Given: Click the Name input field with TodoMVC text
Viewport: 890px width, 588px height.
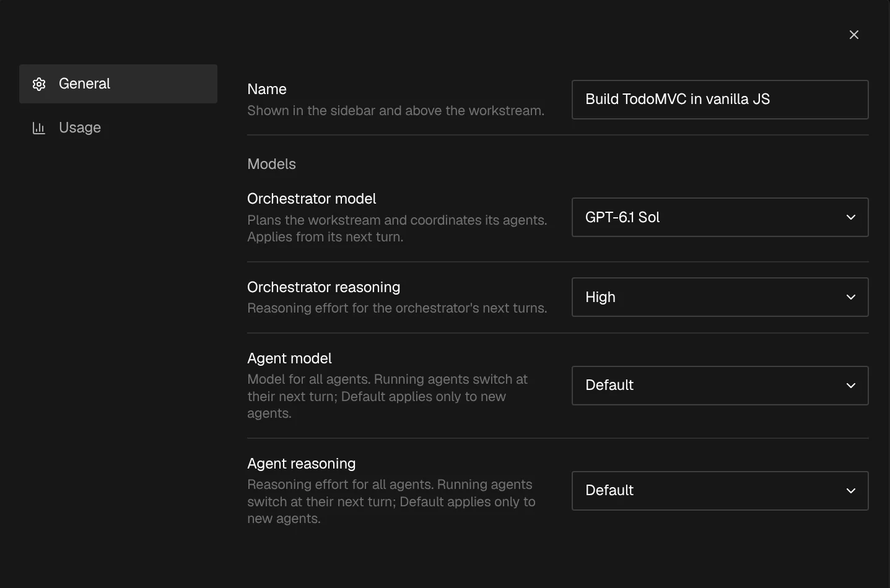Looking at the screenshot, I should tap(720, 100).
